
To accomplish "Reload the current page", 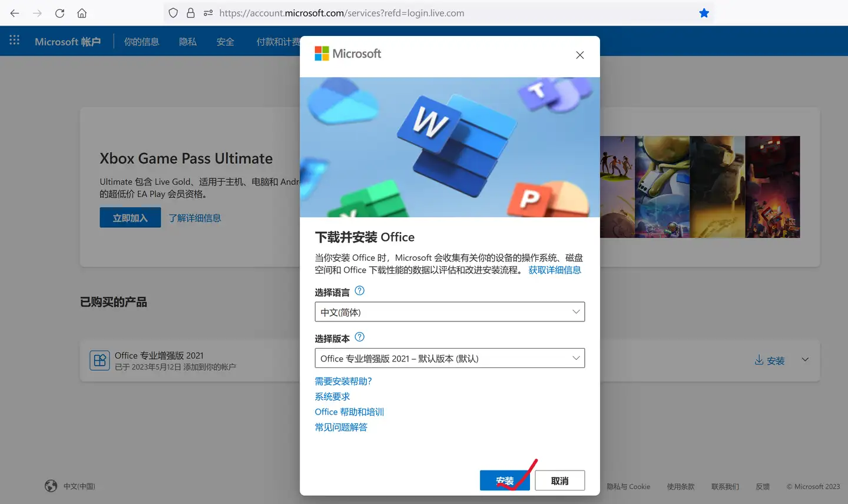I will pyautogui.click(x=59, y=13).
